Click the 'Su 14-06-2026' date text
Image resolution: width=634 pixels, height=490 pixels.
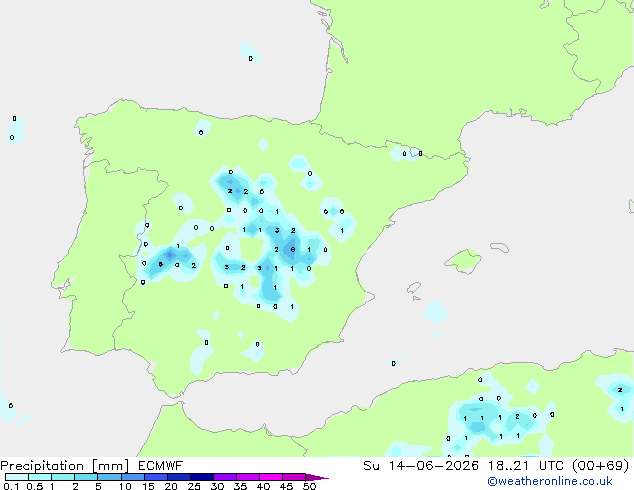421,466
